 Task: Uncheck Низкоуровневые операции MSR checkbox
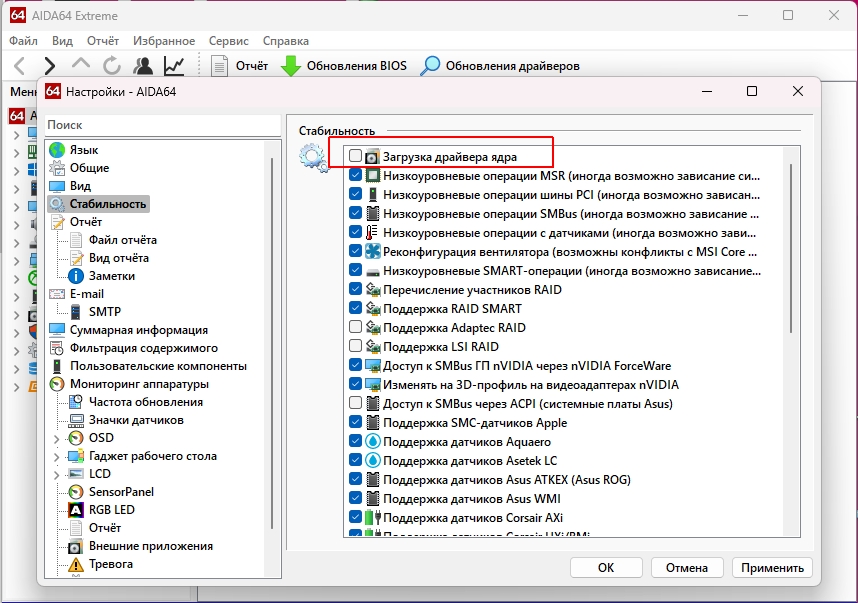[355, 175]
